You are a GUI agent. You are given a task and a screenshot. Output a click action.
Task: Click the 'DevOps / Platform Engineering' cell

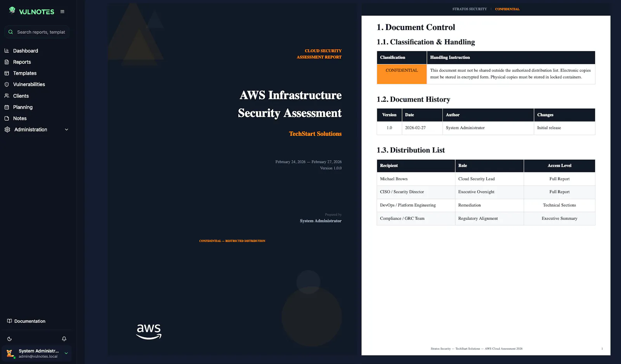(416, 205)
